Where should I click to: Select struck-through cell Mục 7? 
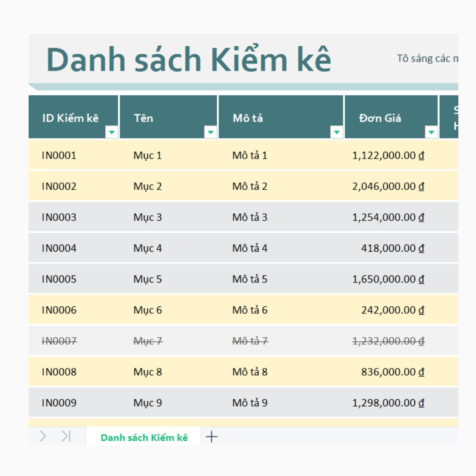coord(168,341)
